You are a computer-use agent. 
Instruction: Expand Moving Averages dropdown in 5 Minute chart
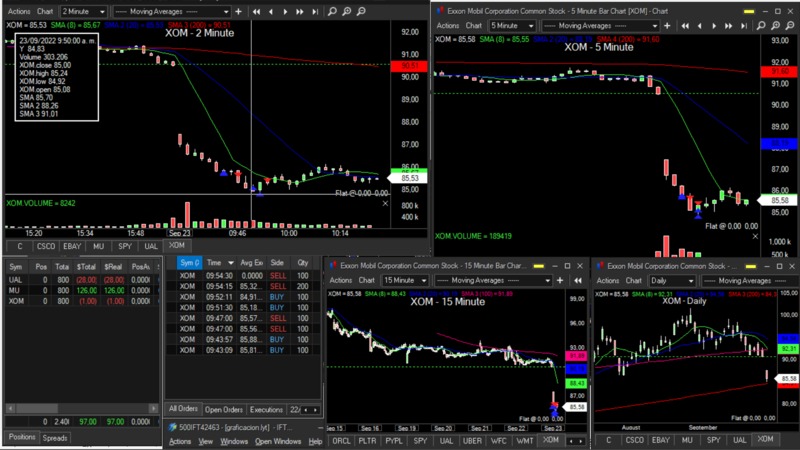[x=655, y=26]
